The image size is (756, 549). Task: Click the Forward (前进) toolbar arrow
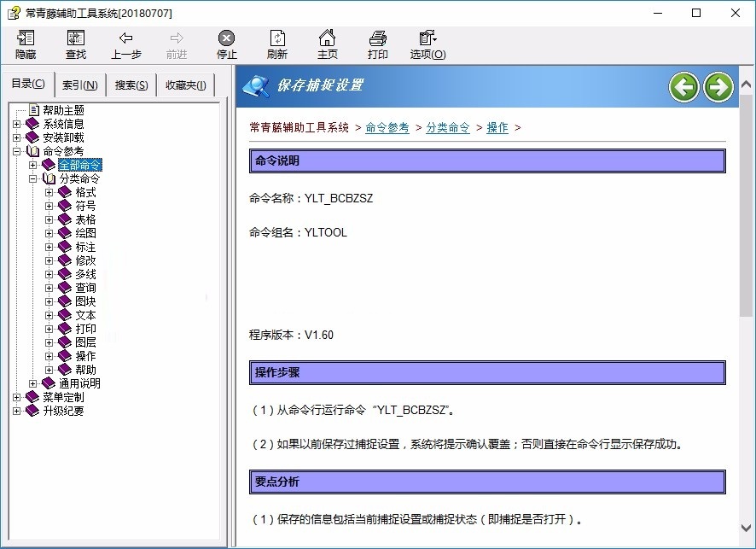[177, 44]
